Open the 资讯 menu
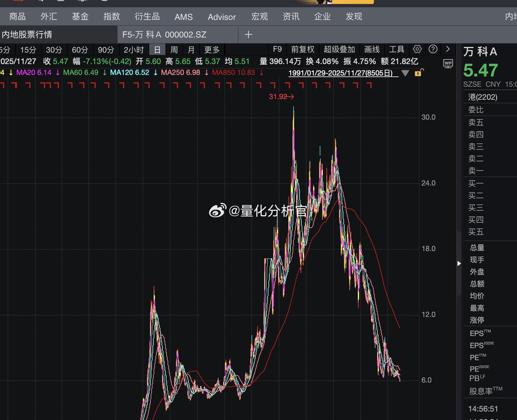Screen dimensions: 517x420 click(291, 16)
